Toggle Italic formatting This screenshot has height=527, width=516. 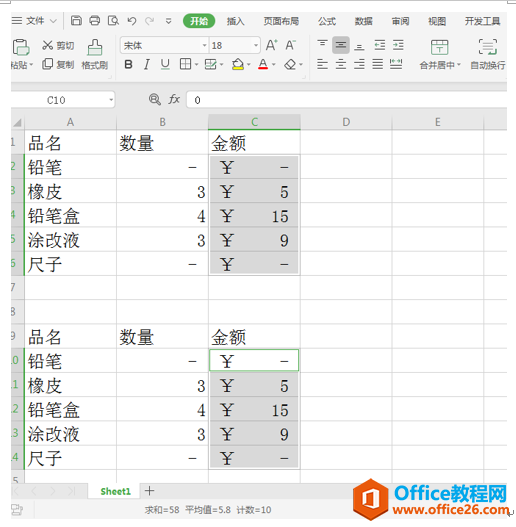click(x=147, y=64)
